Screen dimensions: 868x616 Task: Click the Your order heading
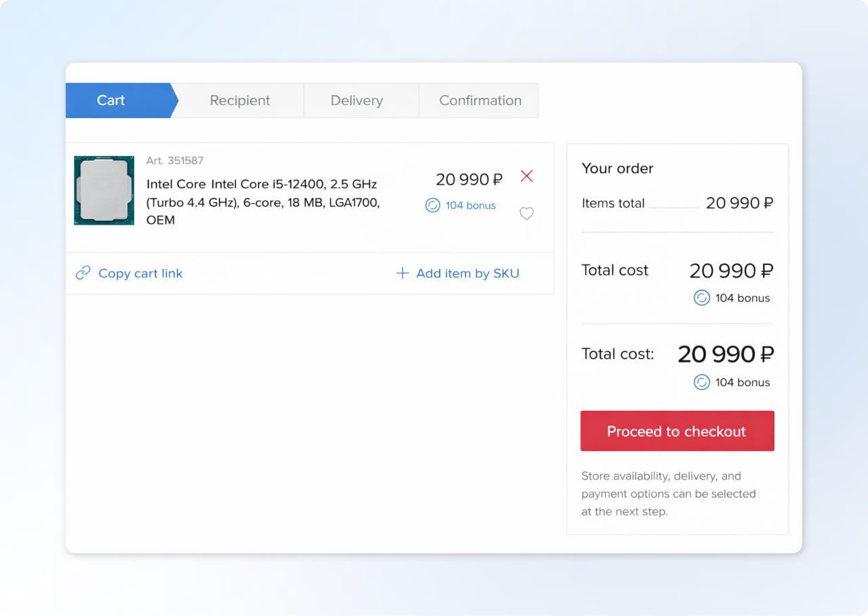pyautogui.click(x=617, y=168)
